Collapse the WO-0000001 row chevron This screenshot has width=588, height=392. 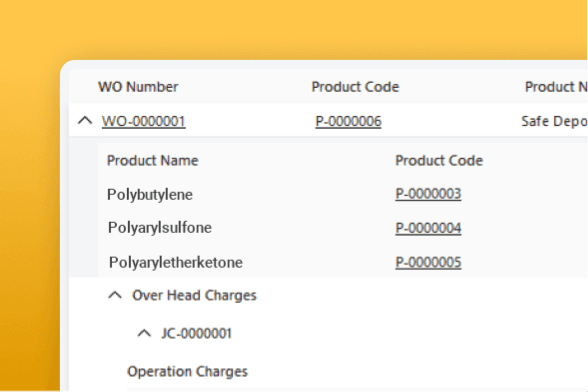(x=85, y=121)
